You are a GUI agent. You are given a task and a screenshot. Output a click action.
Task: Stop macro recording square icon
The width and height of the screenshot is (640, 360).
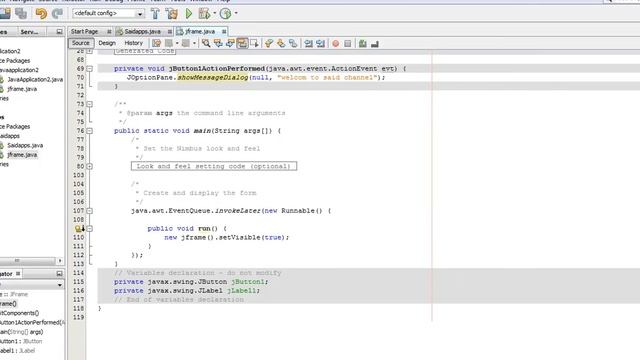tap(347, 44)
